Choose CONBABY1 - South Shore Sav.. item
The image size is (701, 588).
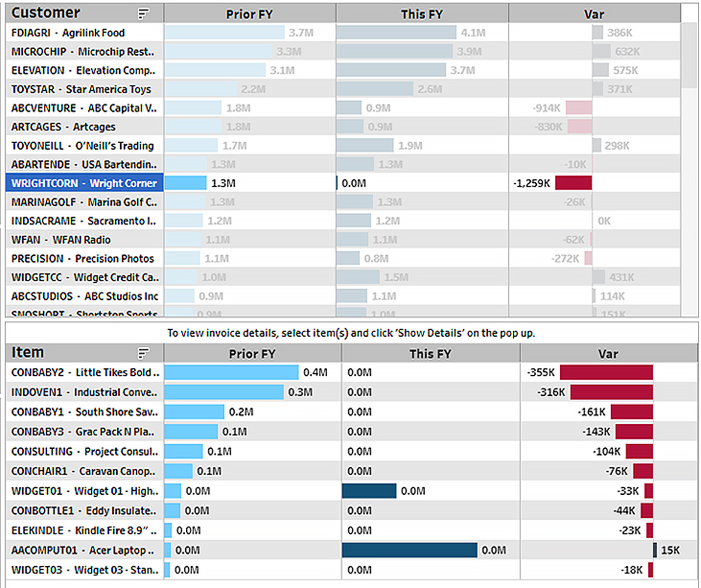coord(85,411)
